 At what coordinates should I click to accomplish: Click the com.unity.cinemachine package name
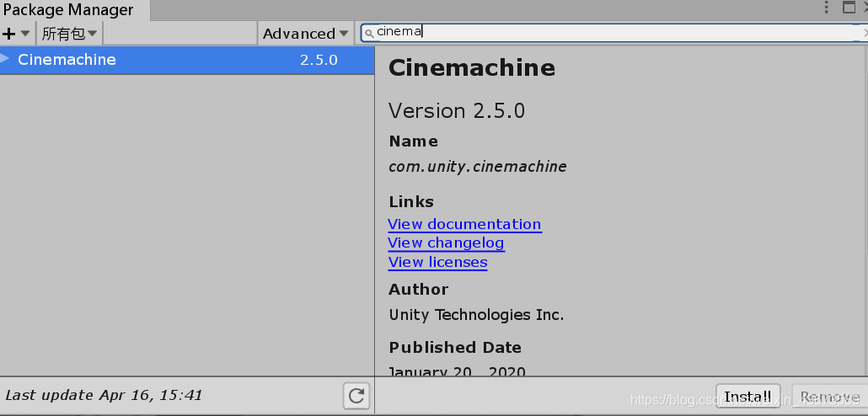pos(477,167)
